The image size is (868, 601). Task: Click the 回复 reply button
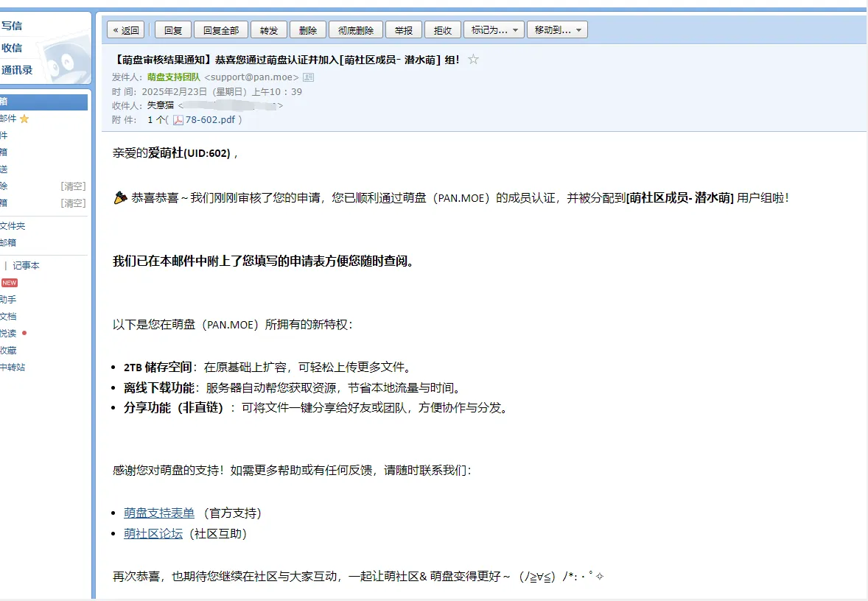coord(173,30)
